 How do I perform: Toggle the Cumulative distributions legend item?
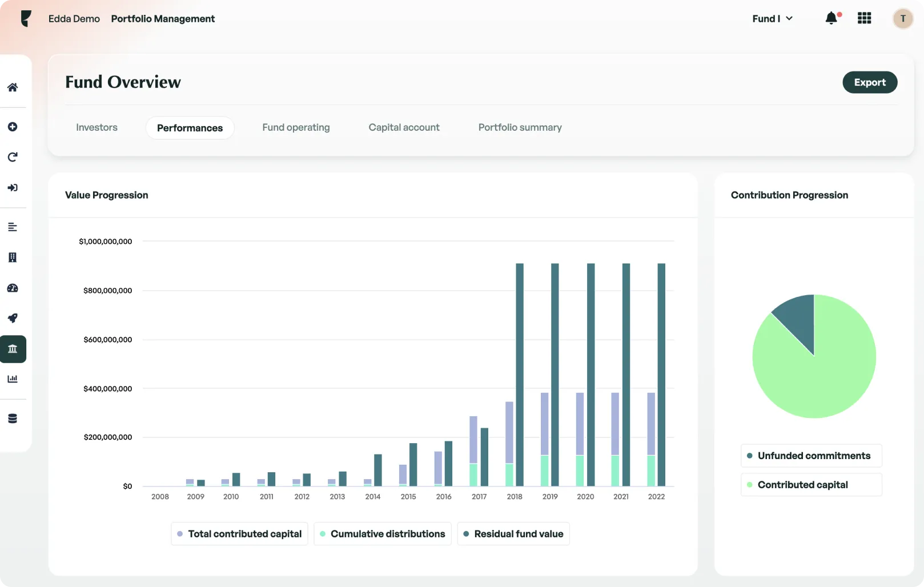click(x=382, y=533)
